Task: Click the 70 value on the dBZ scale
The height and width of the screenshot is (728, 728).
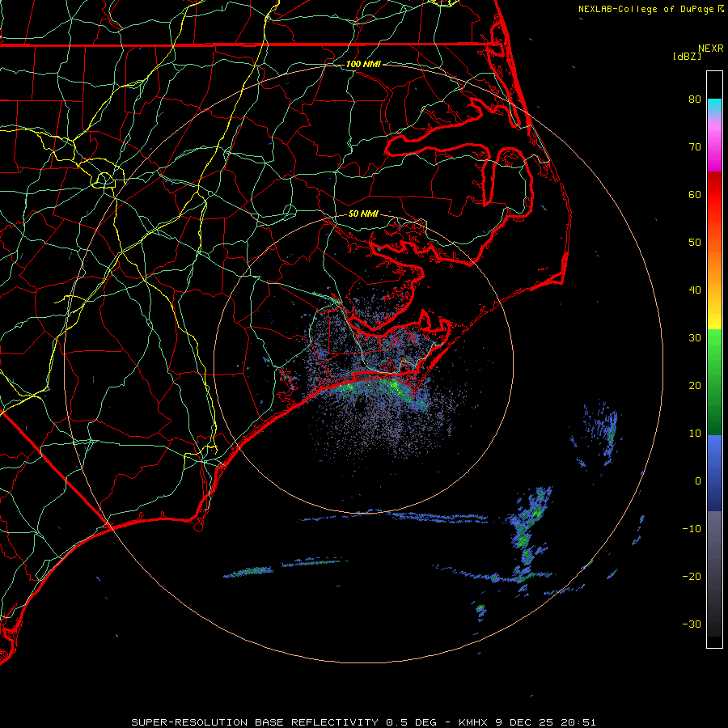Action: 695,146
